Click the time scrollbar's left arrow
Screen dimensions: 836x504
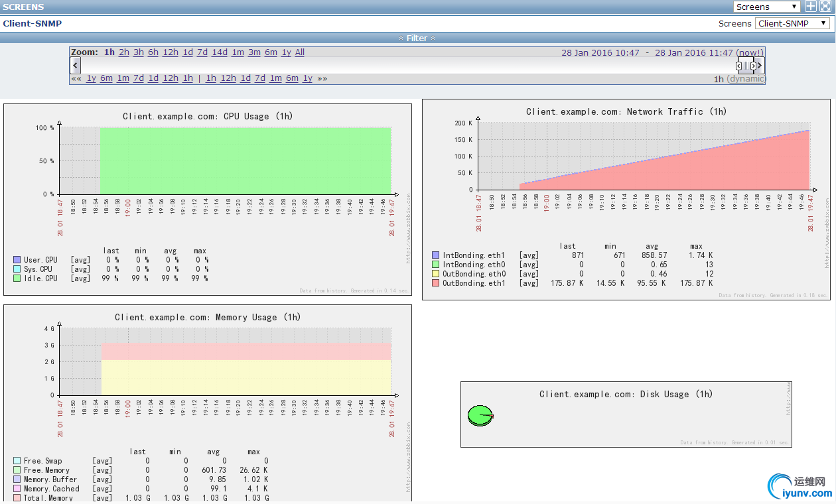point(75,65)
